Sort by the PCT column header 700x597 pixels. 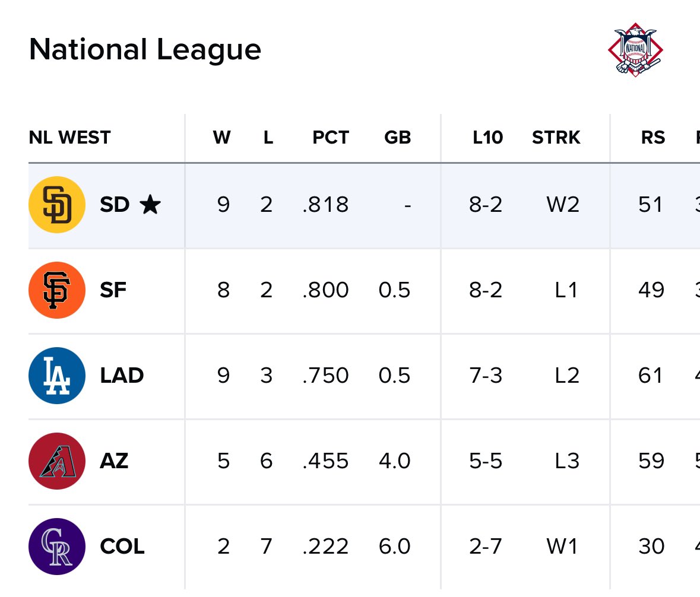[x=330, y=138]
